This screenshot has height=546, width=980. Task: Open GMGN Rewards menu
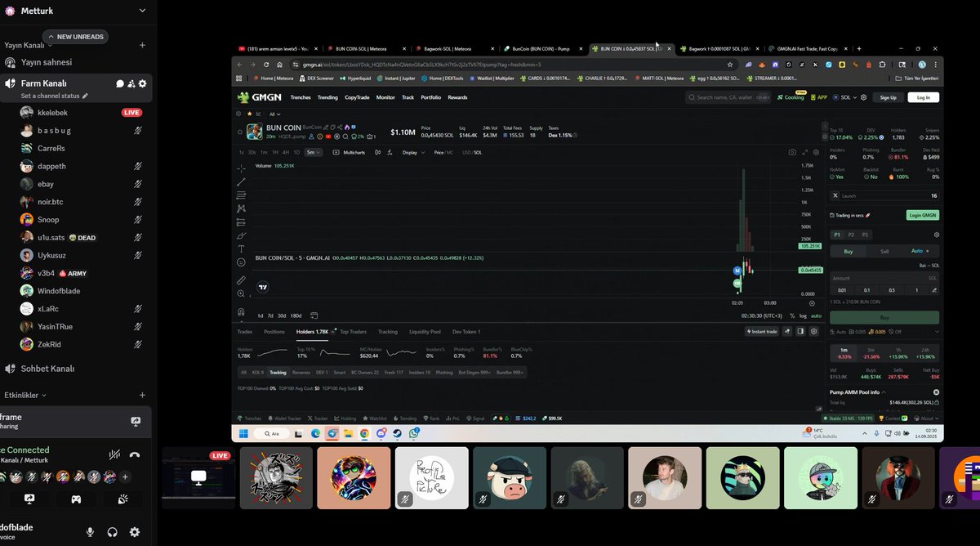pyautogui.click(x=458, y=97)
